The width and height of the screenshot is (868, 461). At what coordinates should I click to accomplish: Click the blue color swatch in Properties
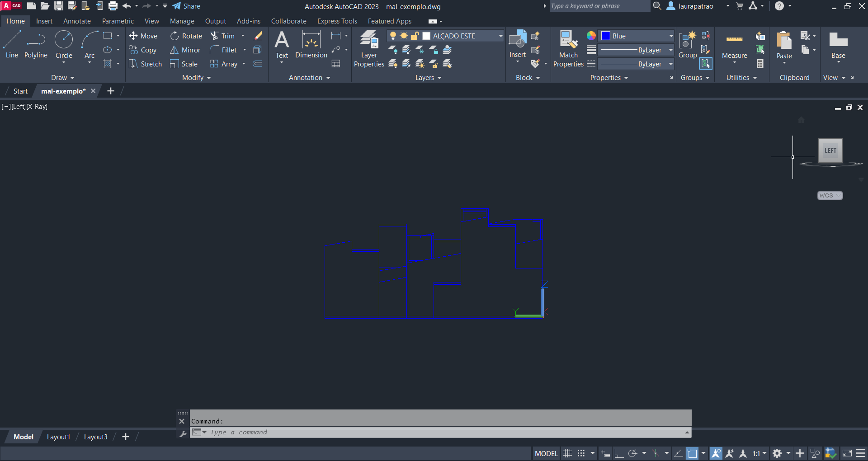(606, 36)
